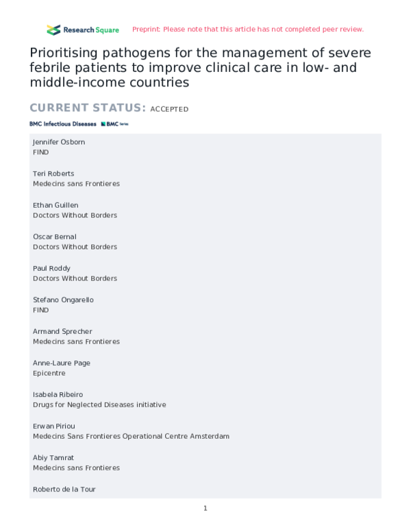The image size is (411, 532).
Task: Select Paul Roddy in author list
Action: pyautogui.click(x=51, y=268)
